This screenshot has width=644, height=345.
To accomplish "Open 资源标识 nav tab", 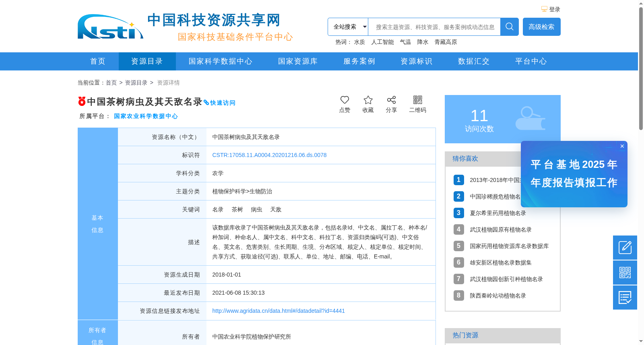I will coord(416,61).
